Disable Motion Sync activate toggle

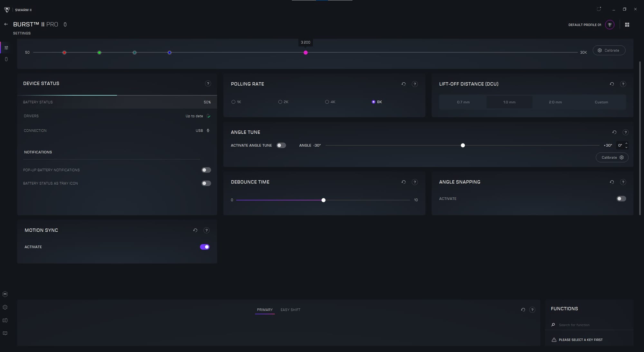coord(204,247)
